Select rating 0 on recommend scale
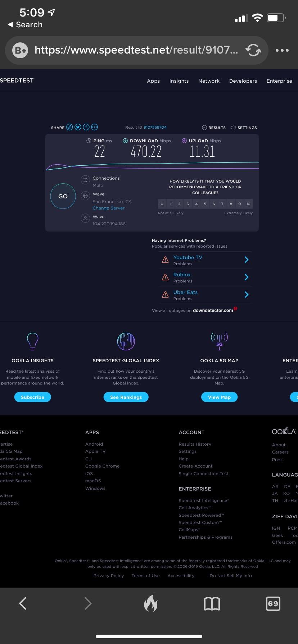 tap(162, 204)
